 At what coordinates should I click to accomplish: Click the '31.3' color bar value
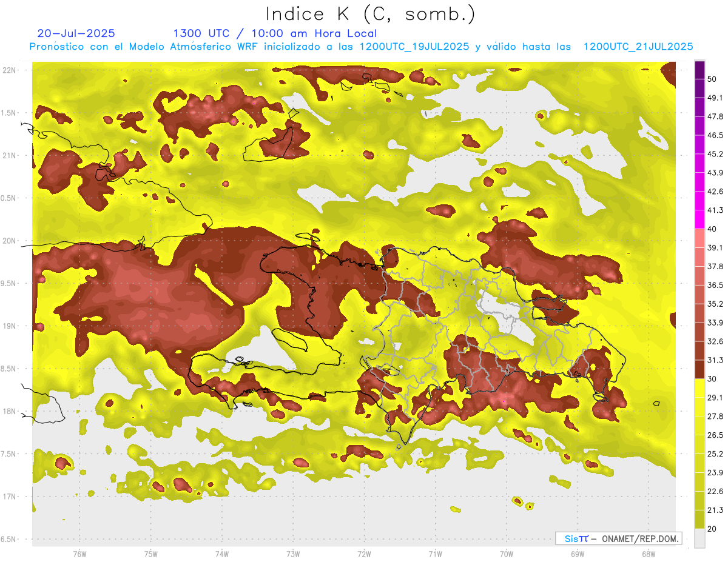[x=715, y=360]
